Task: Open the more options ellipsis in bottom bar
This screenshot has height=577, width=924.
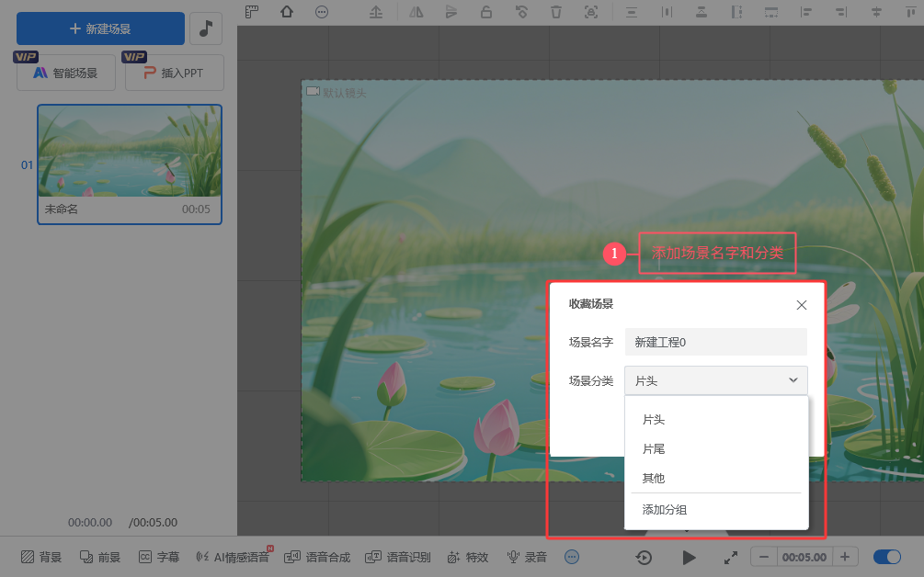Action: 572,557
